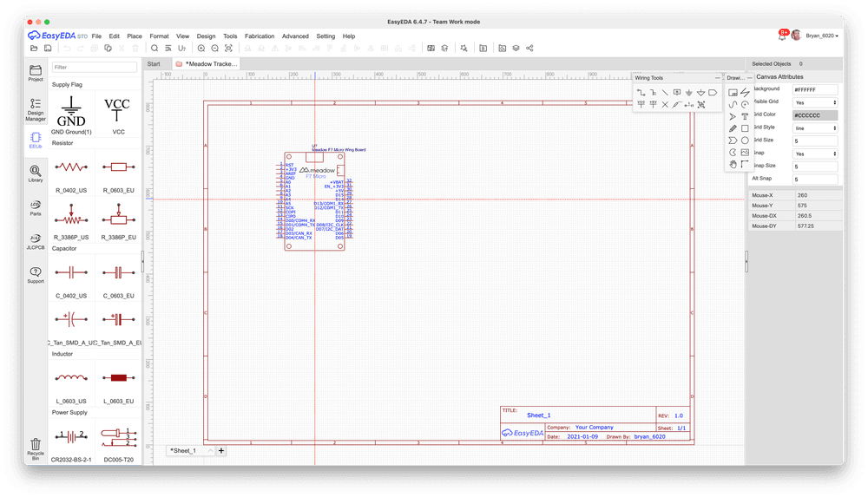Select the Net Label tool
868x497 pixels.
[x=677, y=93]
